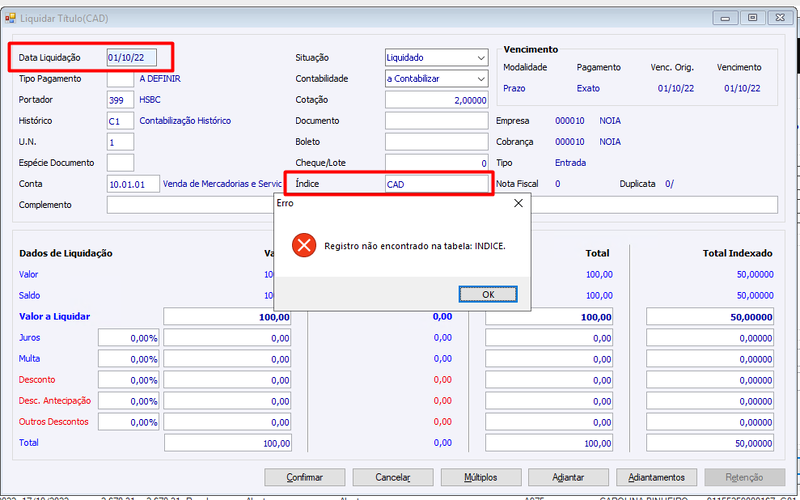The height and width of the screenshot is (500, 800).
Task: Click the Confirmar button
Action: pyautogui.click(x=305, y=478)
